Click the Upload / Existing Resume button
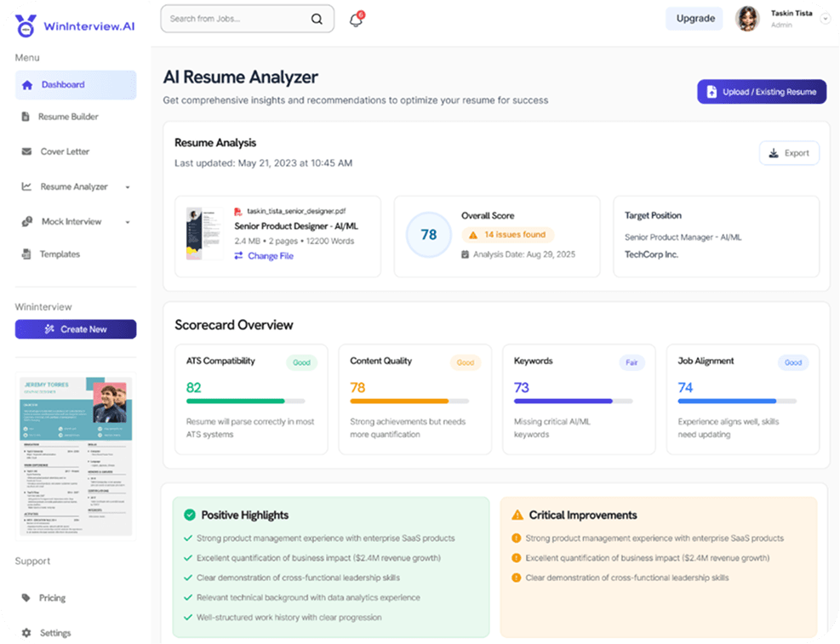 click(x=761, y=92)
